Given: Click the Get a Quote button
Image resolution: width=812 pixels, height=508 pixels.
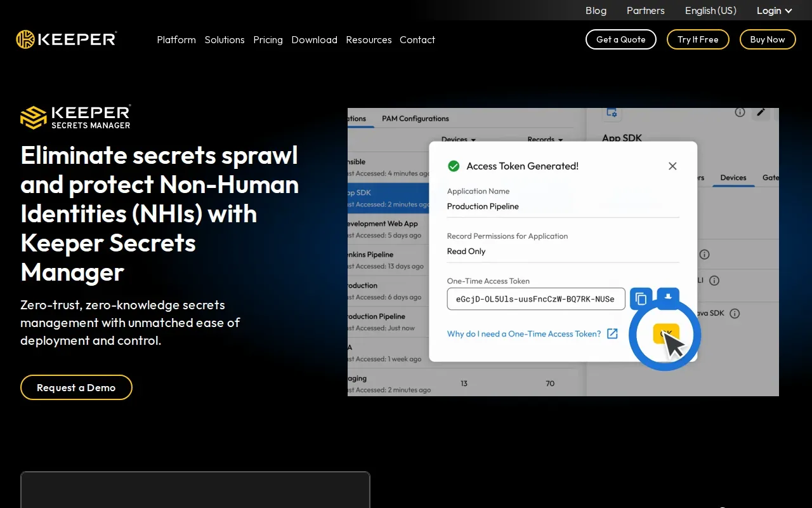Looking at the screenshot, I should coord(621,39).
